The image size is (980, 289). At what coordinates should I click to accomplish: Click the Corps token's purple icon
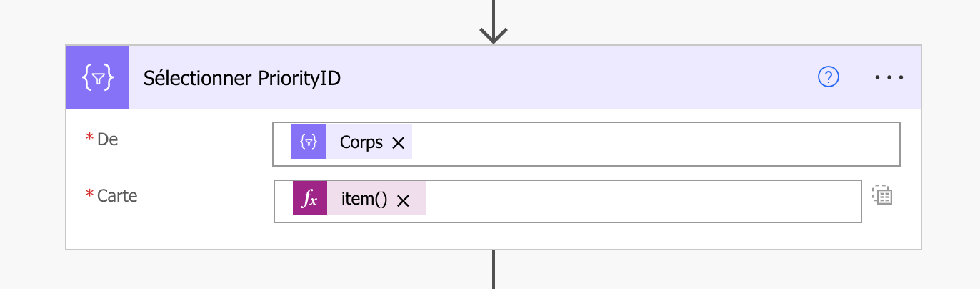coord(309,142)
